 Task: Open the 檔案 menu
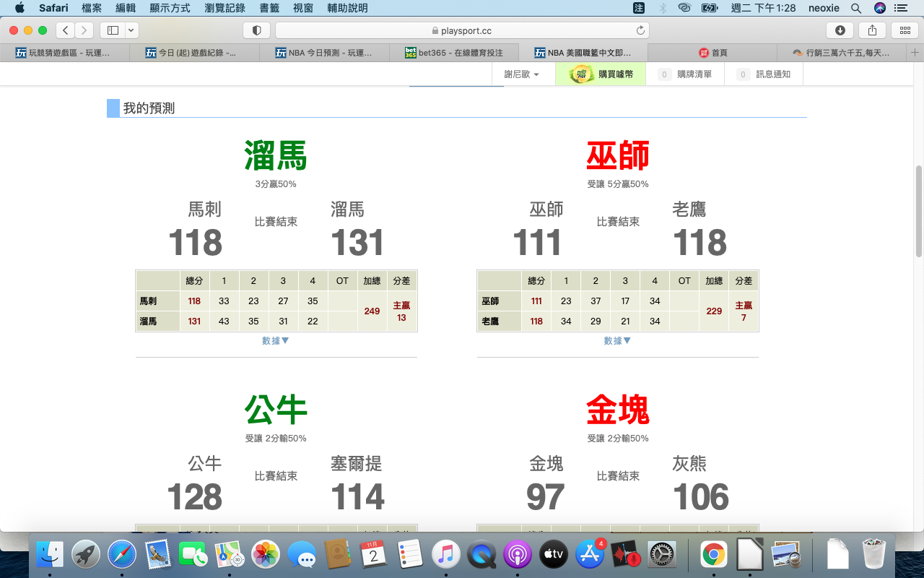click(x=92, y=8)
